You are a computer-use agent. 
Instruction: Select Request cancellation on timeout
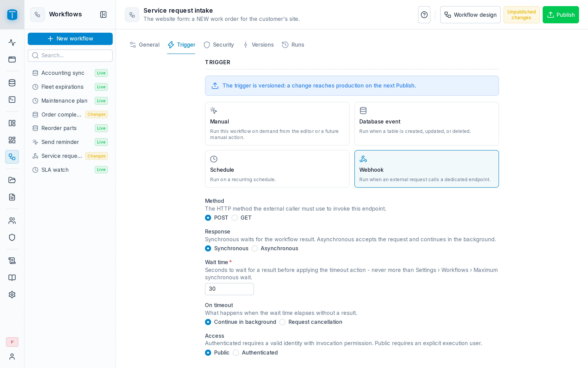point(282,322)
